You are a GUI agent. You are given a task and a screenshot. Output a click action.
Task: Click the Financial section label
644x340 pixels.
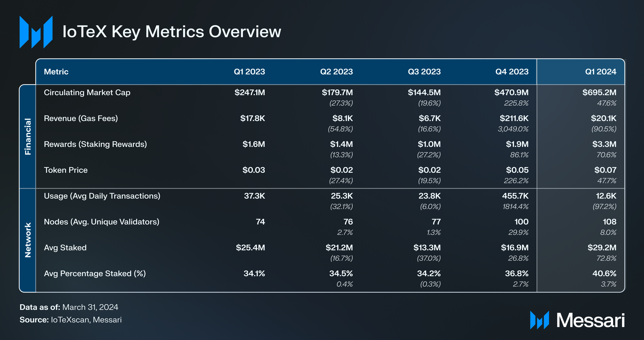point(28,136)
